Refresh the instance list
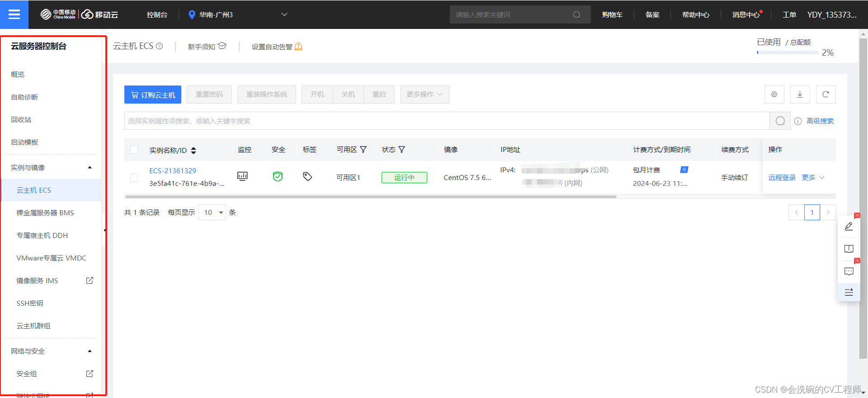The width and height of the screenshot is (868, 398). click(x=826, y=95)
